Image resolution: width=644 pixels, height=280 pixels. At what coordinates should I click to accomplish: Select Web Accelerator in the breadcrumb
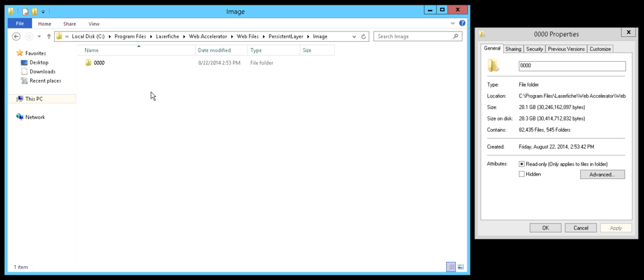[x=208, y=36]
